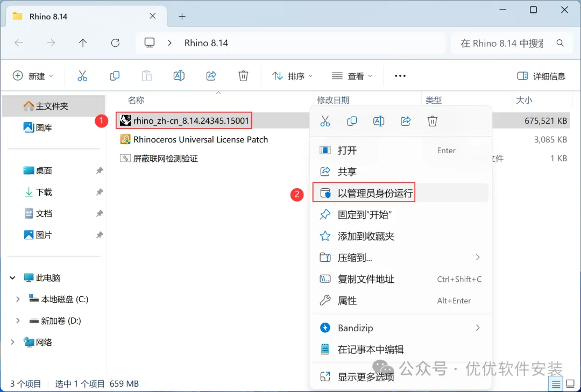This screenshot has width=581, height=392.
Task: Click the cut scissors icon in the context menu
Action: pos(325,121)
